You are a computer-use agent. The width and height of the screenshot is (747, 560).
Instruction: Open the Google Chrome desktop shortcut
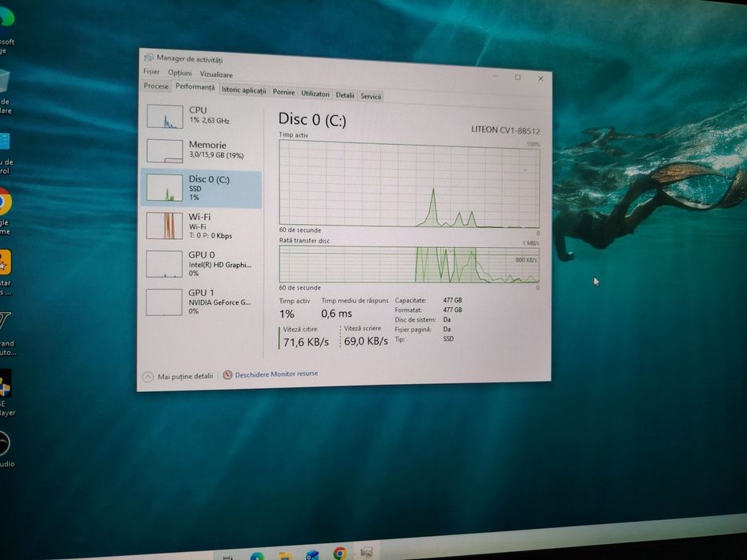[x=5, y=211]
